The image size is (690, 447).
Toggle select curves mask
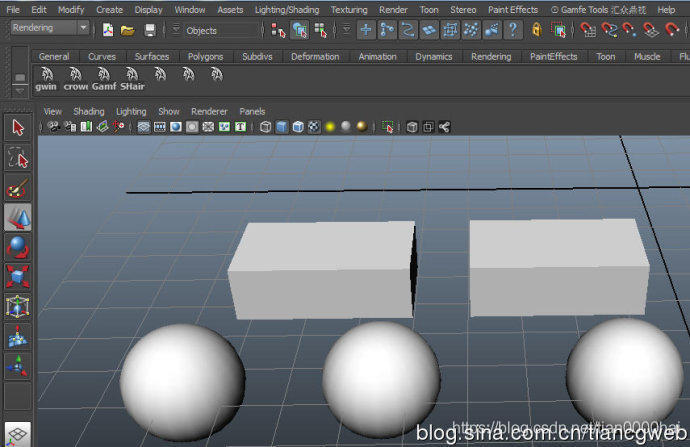pos(408,30)
